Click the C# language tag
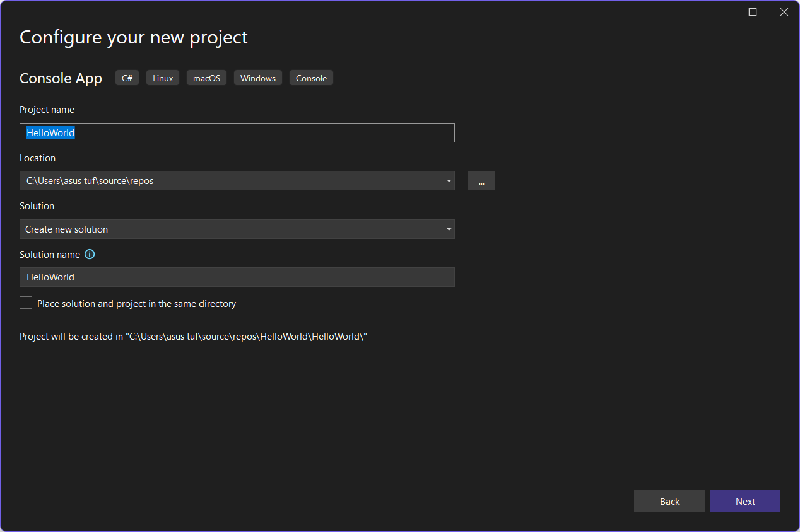The height and width of the screenshot is (532, 800). click(x=127, y=78)
